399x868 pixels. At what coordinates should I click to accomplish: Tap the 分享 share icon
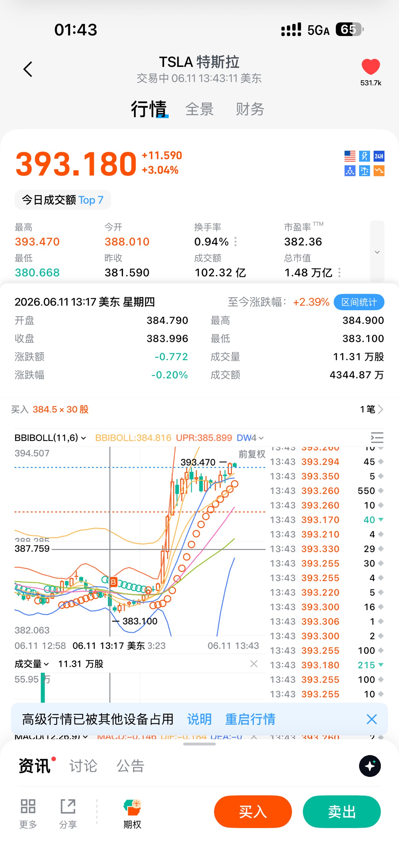68,813
